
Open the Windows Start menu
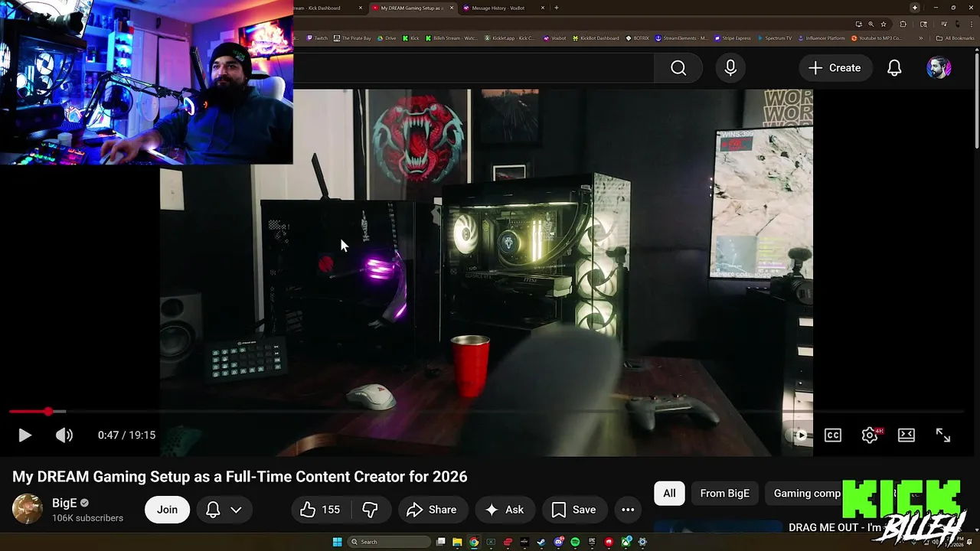tap(337, 542)
